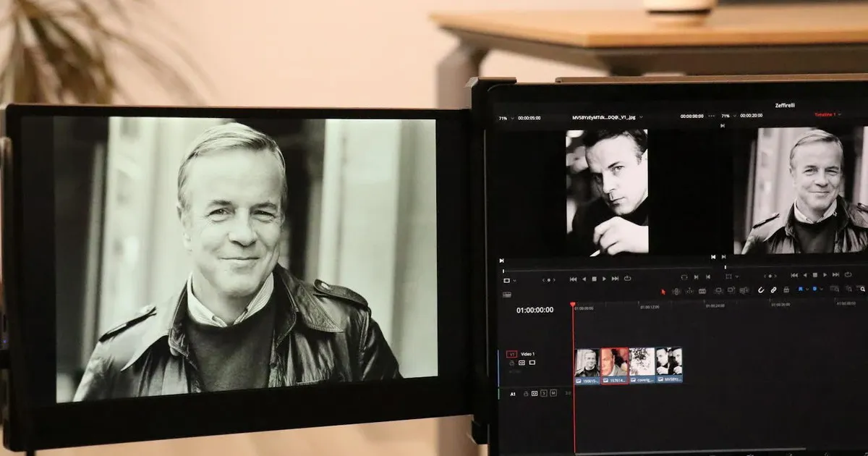Image resolution: width=868 pixels, height=456 pixels.
Task: Click Stop in the timeline viewer
Action: [814, 275]
